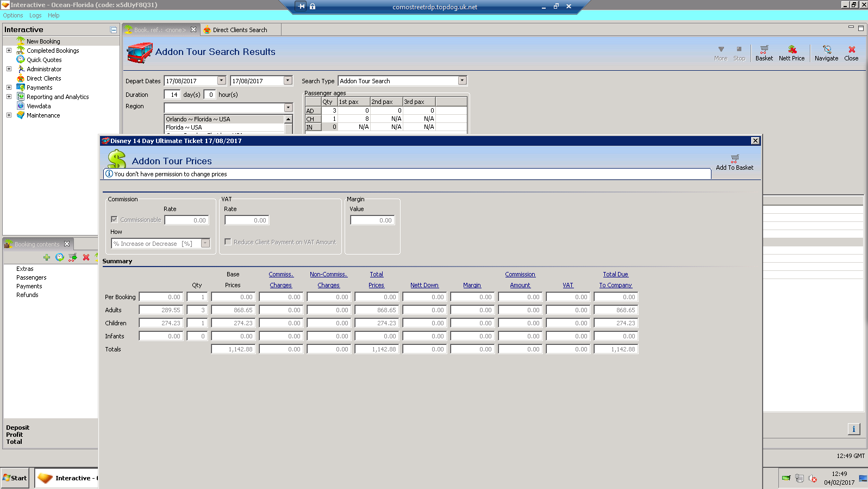Open the Region dropdown list
This screenshot has width=868, height=489.
[288, 108]
